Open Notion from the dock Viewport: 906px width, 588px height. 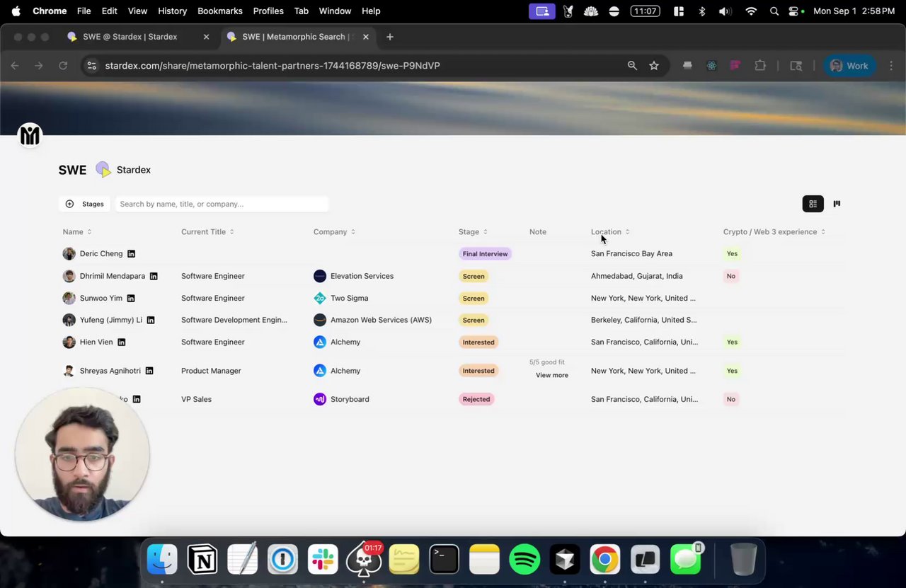[x=202, y=560]
